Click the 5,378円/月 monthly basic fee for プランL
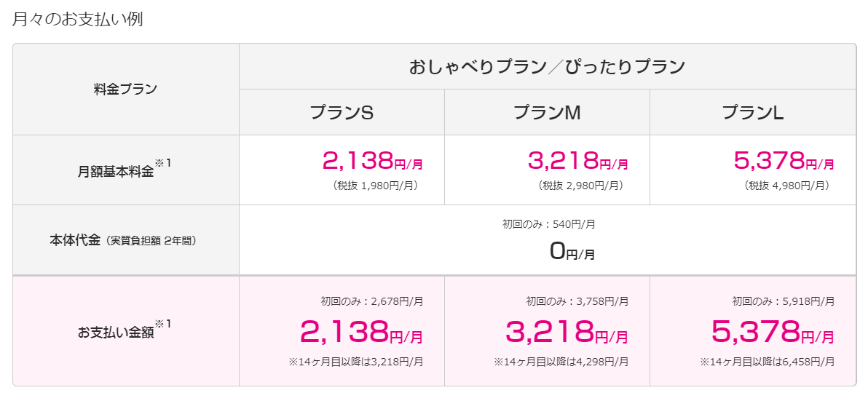 click(x=784, y=161)
